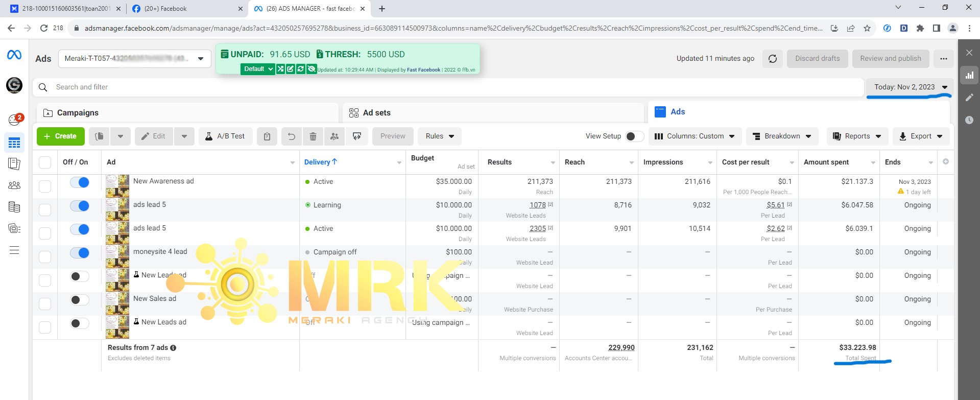The height and width of the screenshot is (400, 980).
Task: Open the Today: Nov 2, 2023 date picker
Action: click(911, 87)
